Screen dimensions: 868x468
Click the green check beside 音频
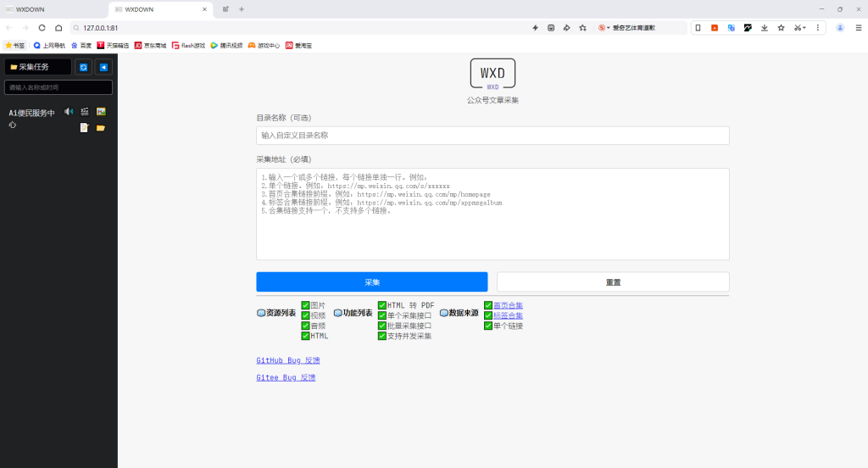pos(305,326)
